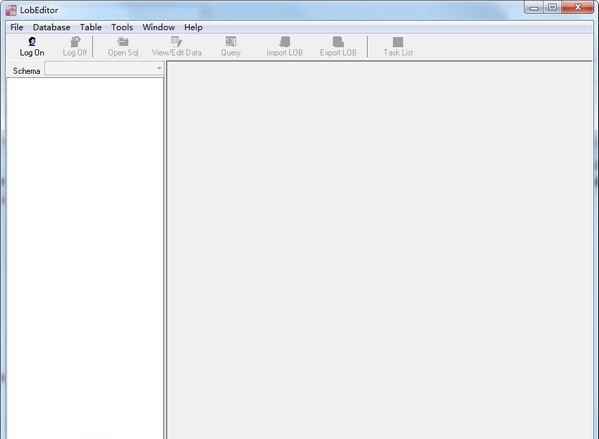
Task: Open the Table menu
Action: click(91, 27)
